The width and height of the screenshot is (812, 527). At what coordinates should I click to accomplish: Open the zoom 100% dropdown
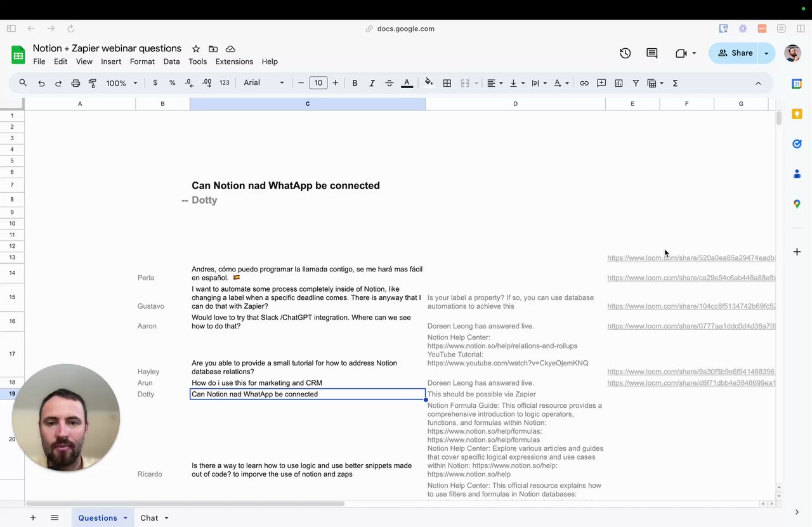coord(121,83)
